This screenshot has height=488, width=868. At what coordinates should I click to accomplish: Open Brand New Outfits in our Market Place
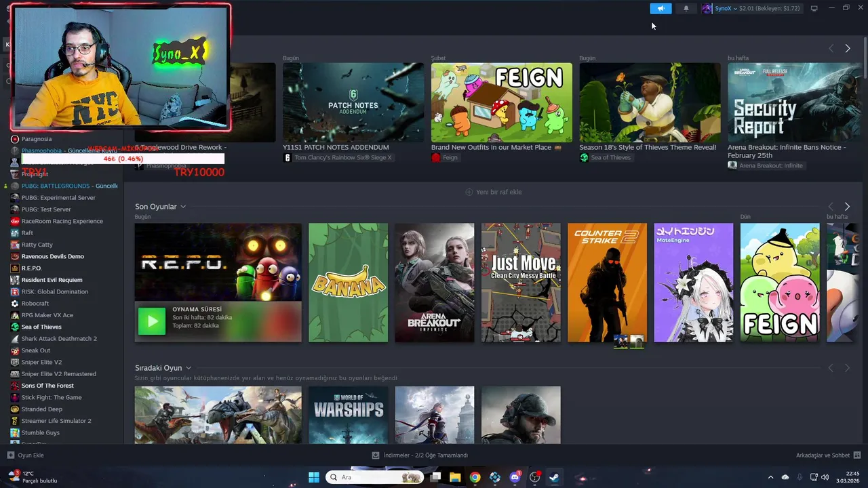point(496,147)
